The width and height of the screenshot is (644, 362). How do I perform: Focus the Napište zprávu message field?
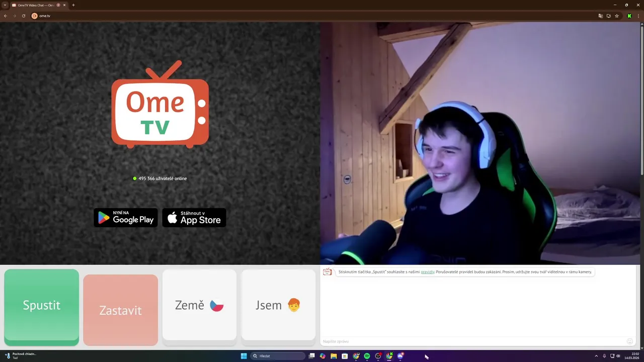(x=473, y=341)
